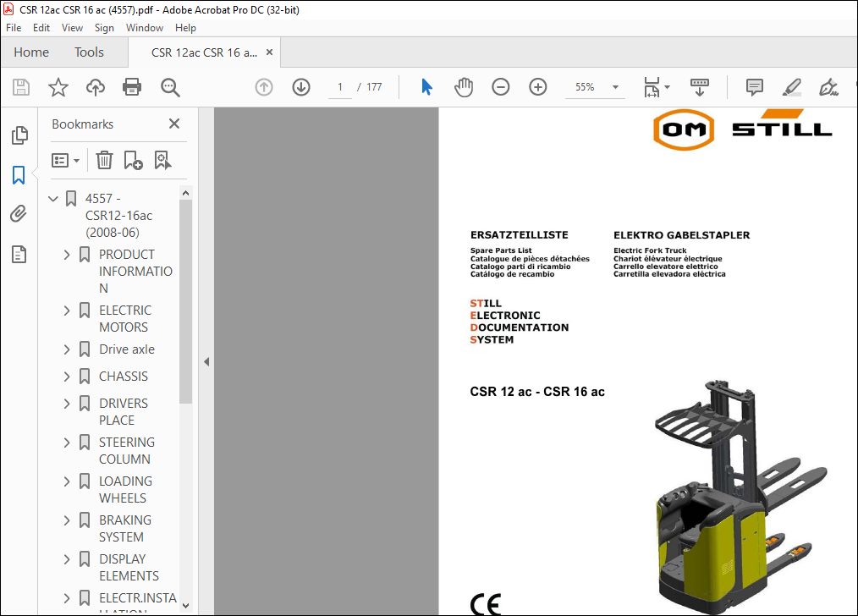The height and width of the screenshot is (616, 858).
Task: Click the bookmarks vertical scrollbar thumb
Action: pos(185,301)
